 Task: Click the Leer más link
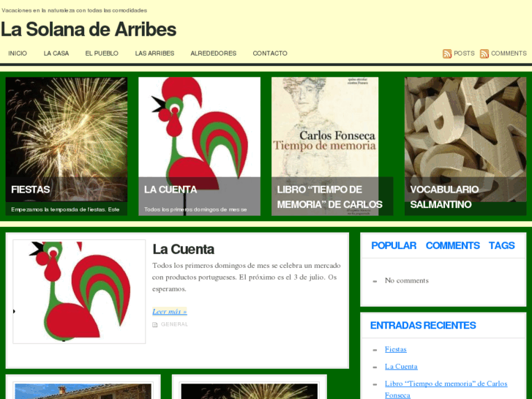pyautogui.click(x=170, y=311)
